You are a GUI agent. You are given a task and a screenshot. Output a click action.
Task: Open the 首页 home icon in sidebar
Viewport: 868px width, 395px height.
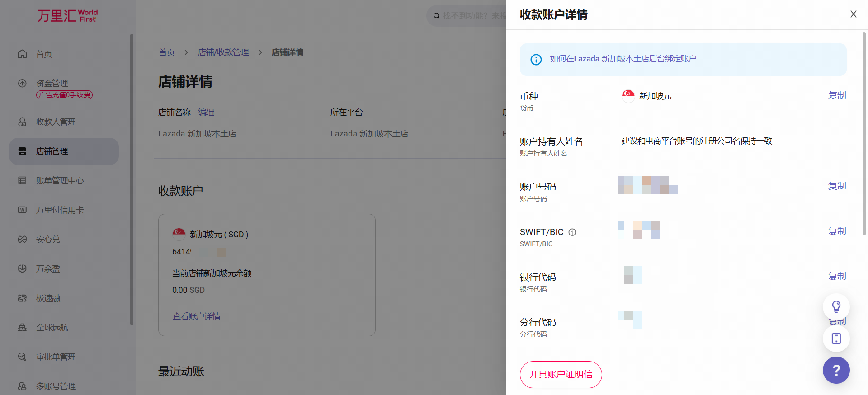coord(22,54)
